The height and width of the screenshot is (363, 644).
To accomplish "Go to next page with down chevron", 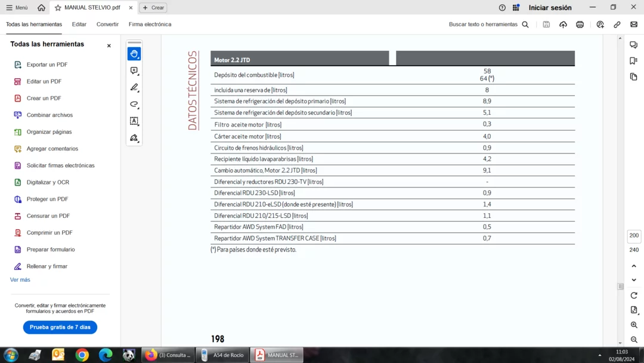I will coord(634,280).
